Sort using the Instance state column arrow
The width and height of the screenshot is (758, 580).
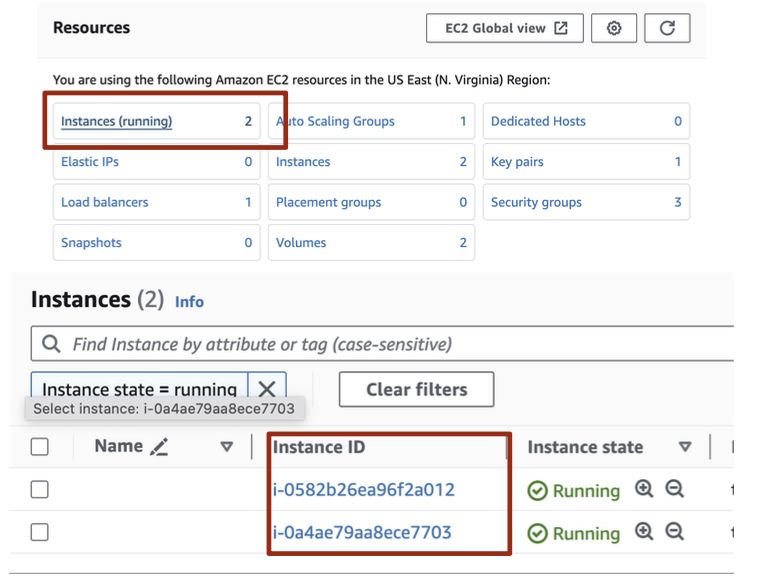[685, 447]
